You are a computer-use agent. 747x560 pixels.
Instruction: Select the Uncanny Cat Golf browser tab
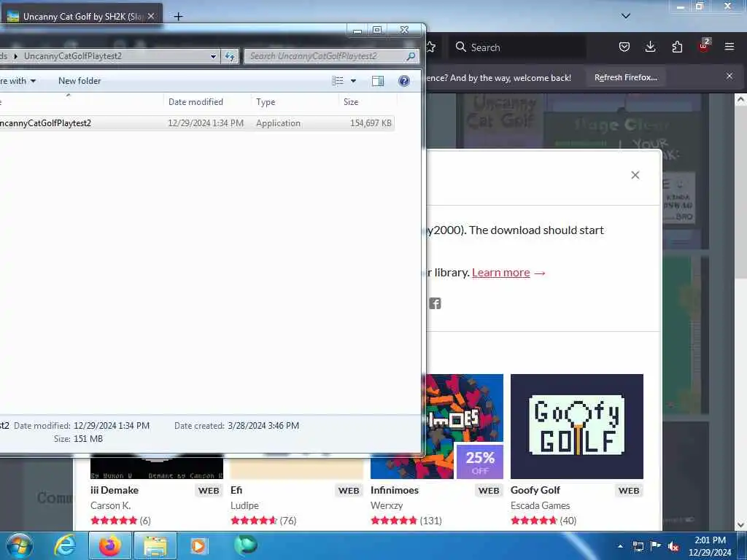click(x=81, y=16)
